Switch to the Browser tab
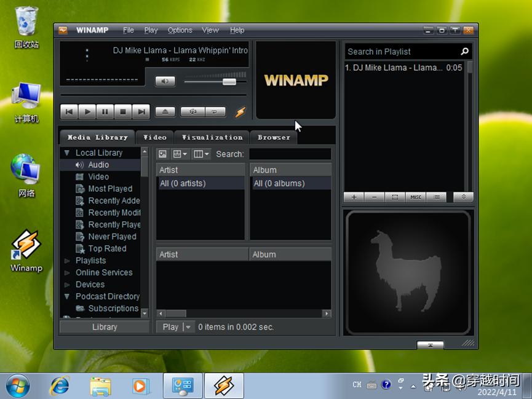 (274, 138)
